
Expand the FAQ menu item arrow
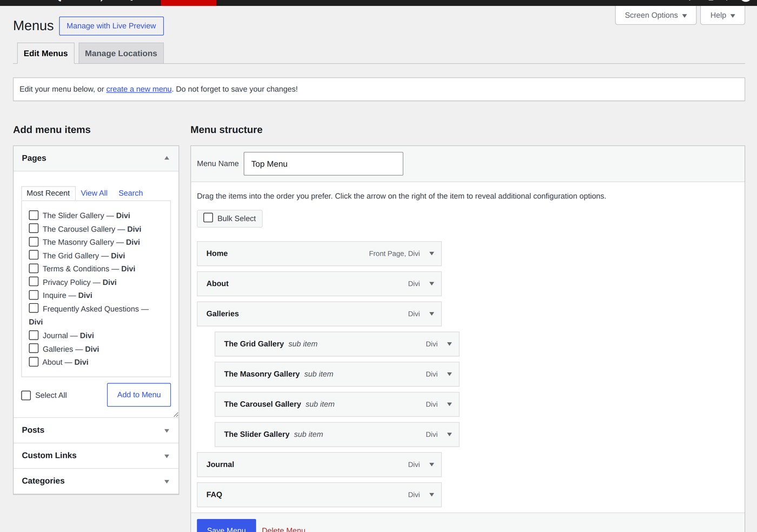pos(431,495)
